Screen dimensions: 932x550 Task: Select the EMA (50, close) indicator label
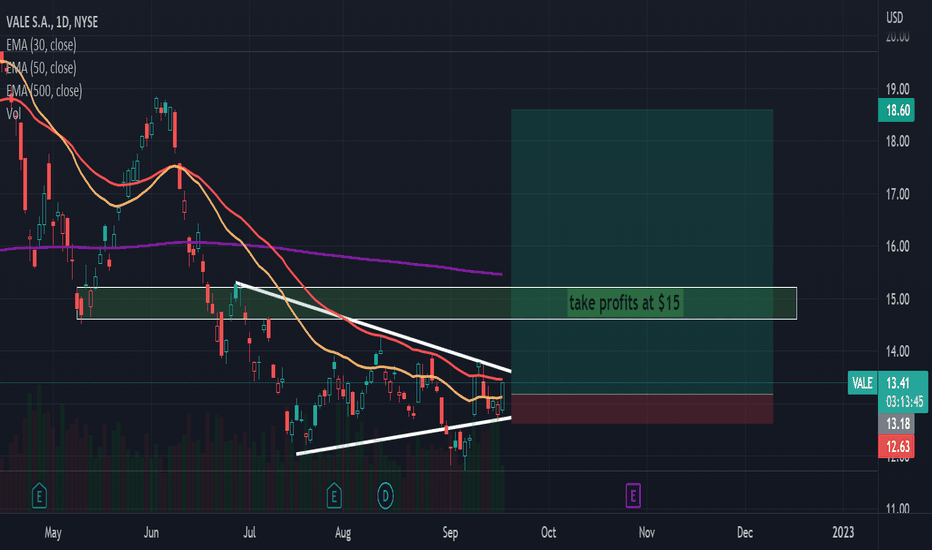coord(41,68)
